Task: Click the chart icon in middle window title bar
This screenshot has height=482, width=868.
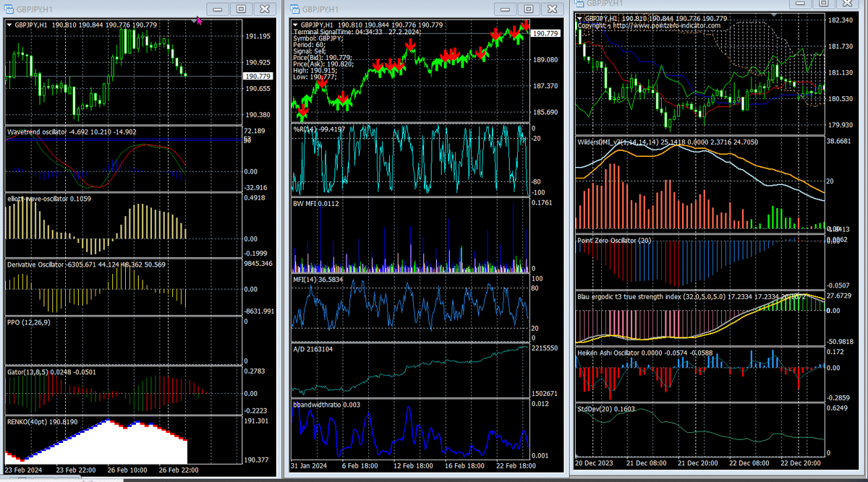Action: (294, 9)
